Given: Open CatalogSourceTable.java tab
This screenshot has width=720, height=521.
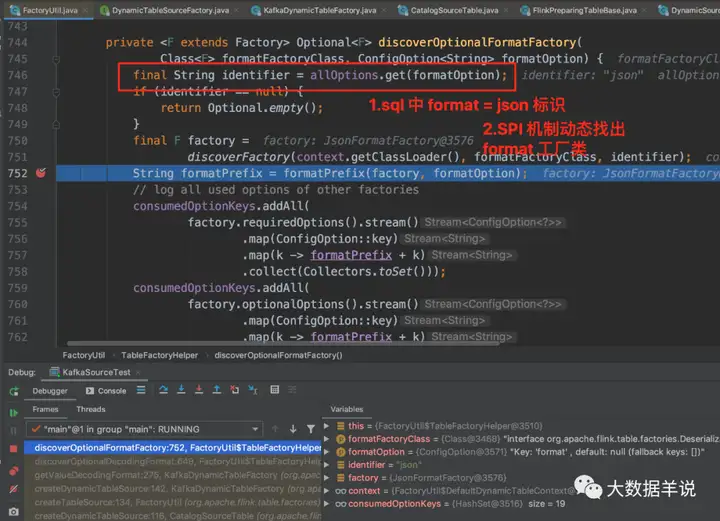Looking at the screenshot, I should click(454, 10).
